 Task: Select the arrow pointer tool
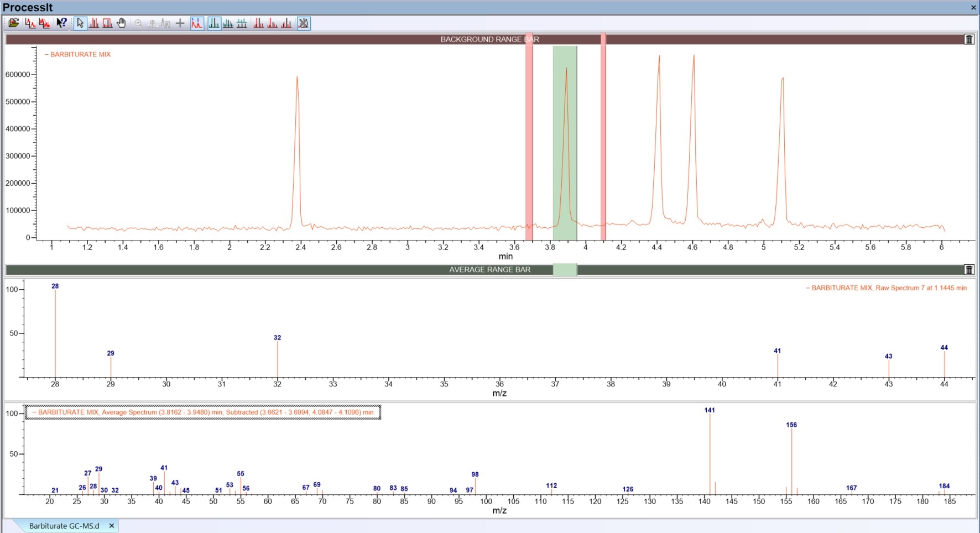(x=80, y=23)
